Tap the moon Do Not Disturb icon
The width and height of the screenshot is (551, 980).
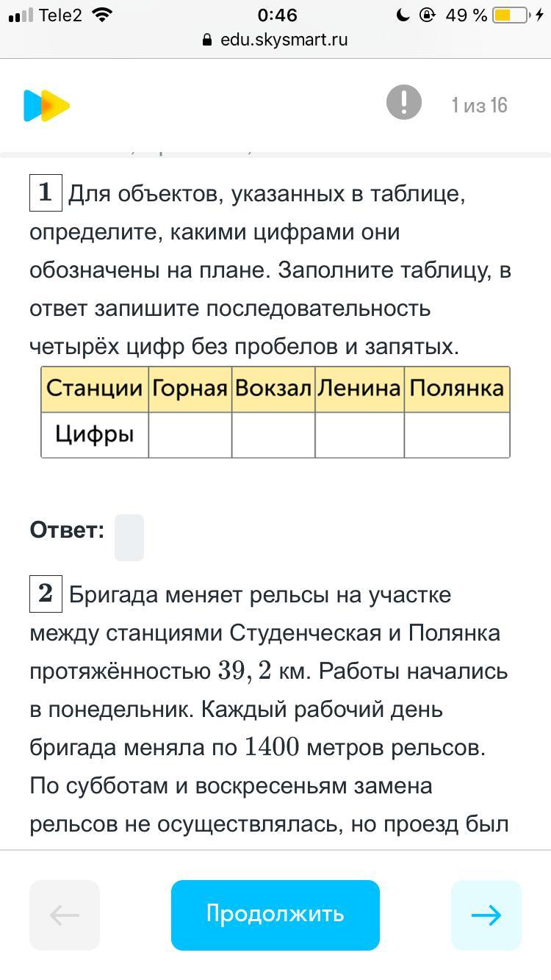tap(403, 15)
